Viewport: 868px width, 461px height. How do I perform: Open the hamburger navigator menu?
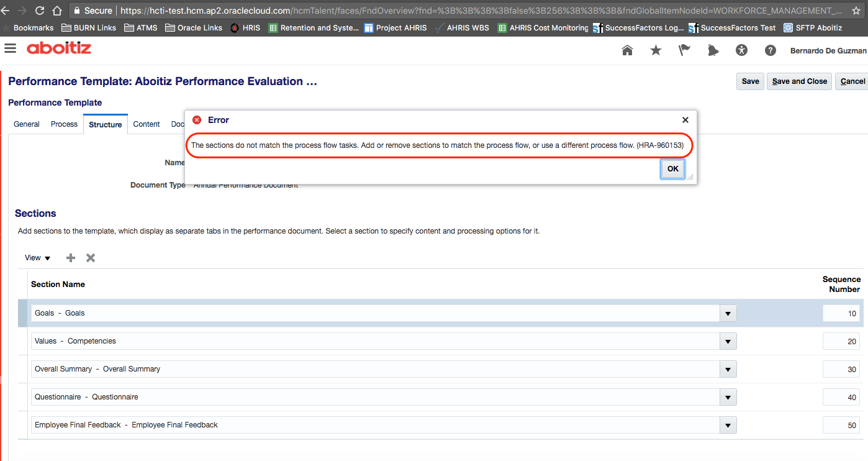coord(10,48)
